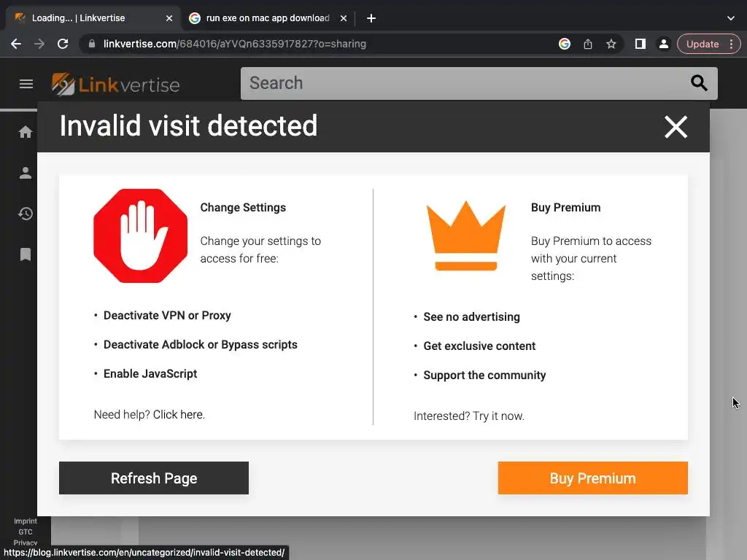Click the lock icon in address bar
Image resolution: width=747 pixels, height=560 pixels.
point(92,44)
